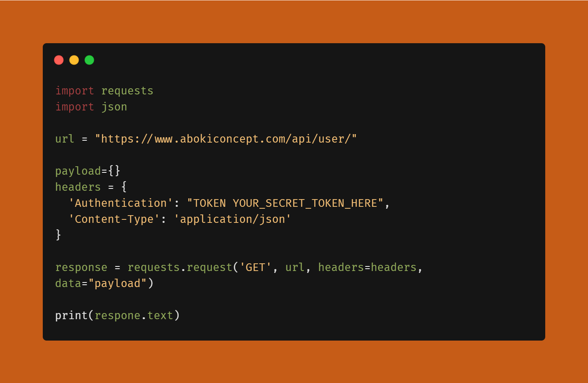The width and height of the screenshot is (588, 383).
Task: Select the 'application/json' value
Action: click(x=232, y=219)
